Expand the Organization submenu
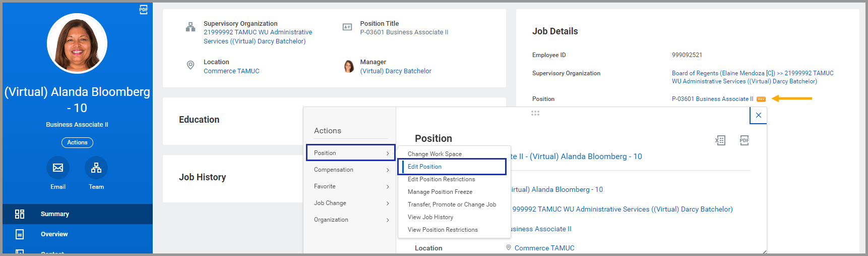 351,220
